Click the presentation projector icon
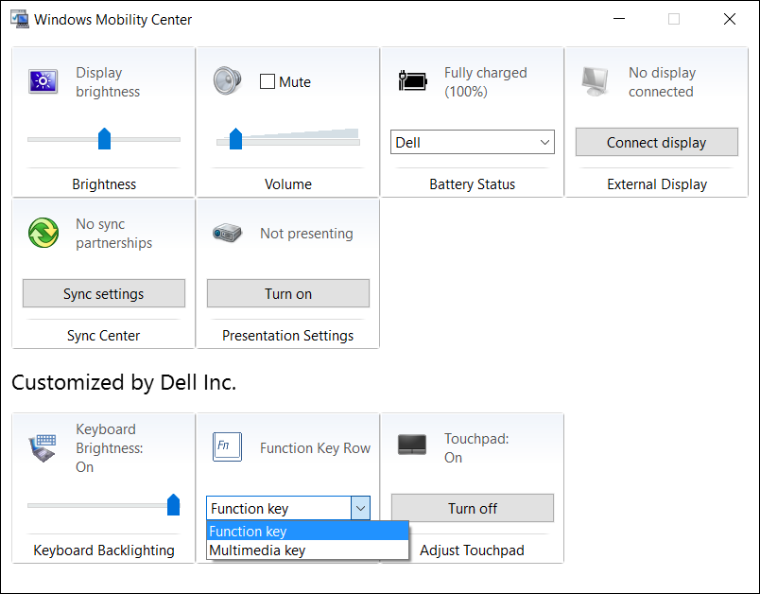This screenshot has width=760, height=594. (227, 233)
